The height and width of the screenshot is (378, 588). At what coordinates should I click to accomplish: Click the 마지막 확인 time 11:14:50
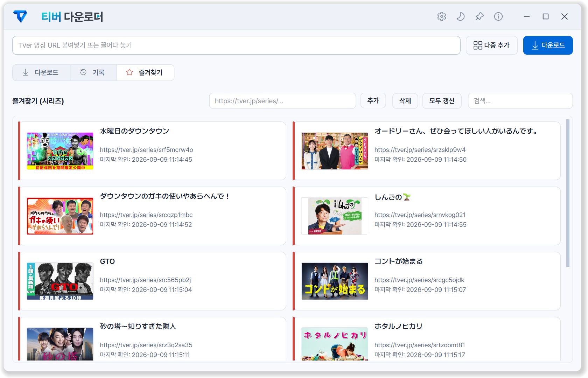pos(420,160)
